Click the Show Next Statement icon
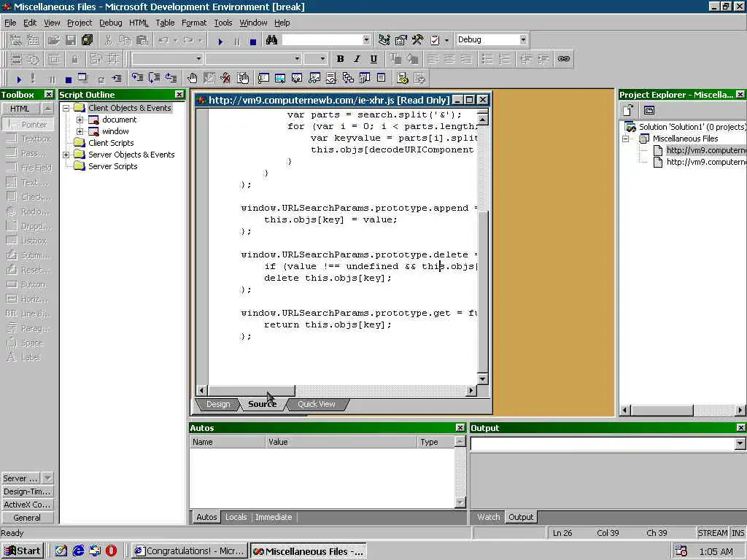The width and height of the screenshot is (747, 560). click(117, 79)
